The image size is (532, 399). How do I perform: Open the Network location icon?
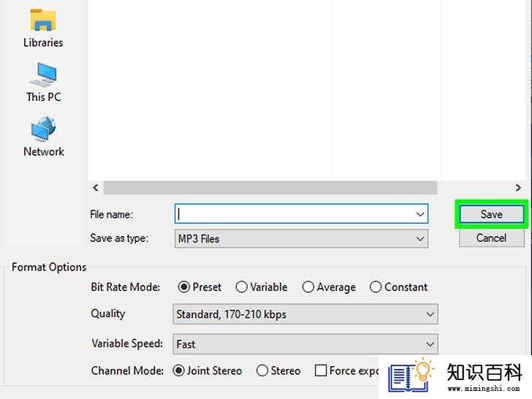point(44,137)
